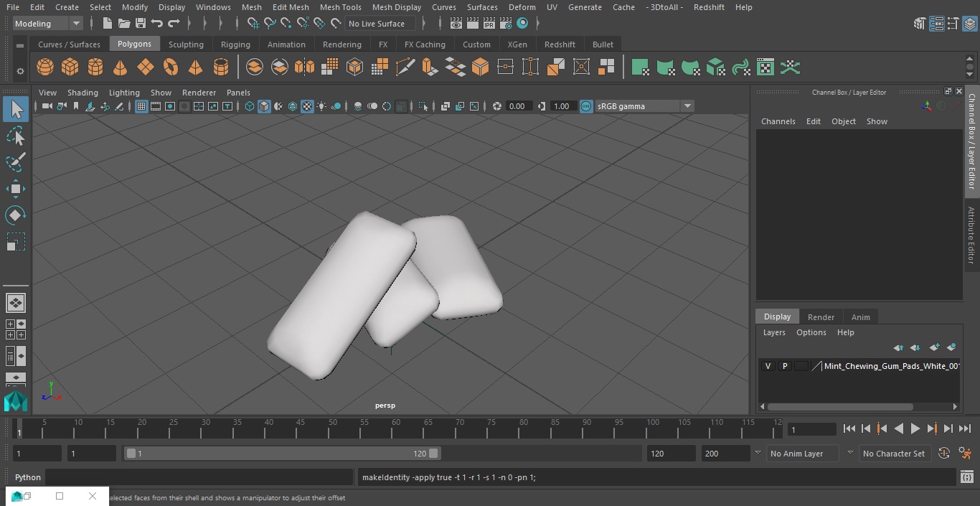980x506 pixels.
Task: Toggle snap to grid magnet icon
Action: tap(253, 24)
